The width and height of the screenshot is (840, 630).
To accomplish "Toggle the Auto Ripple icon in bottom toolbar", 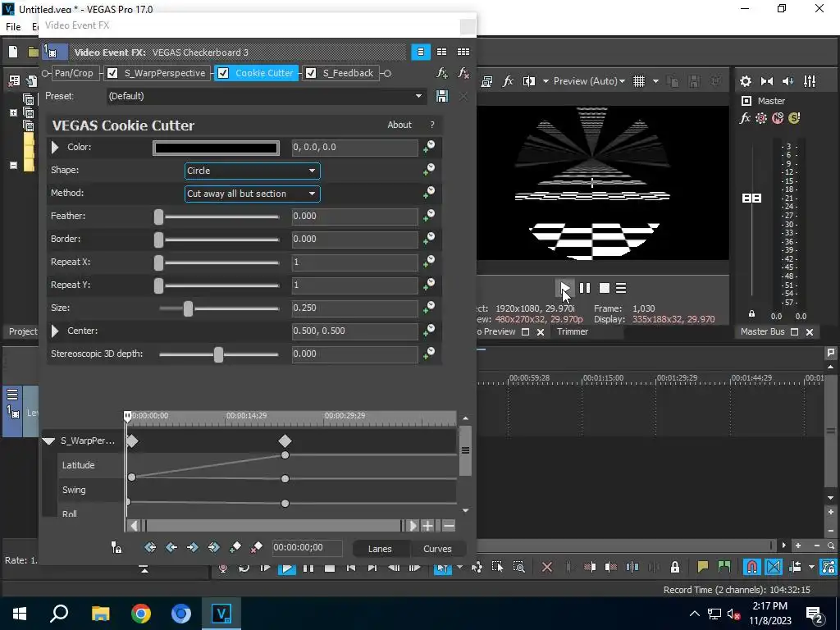I will 795,567.
